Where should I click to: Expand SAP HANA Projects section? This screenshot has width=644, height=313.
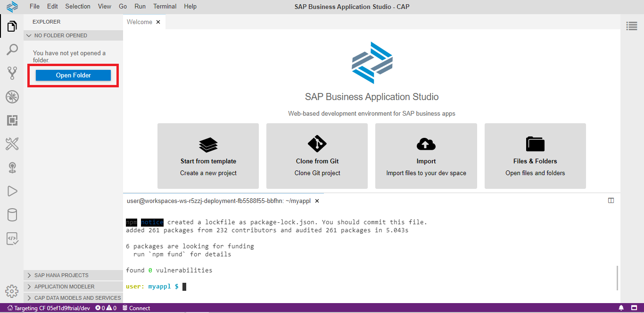[61, 275]
